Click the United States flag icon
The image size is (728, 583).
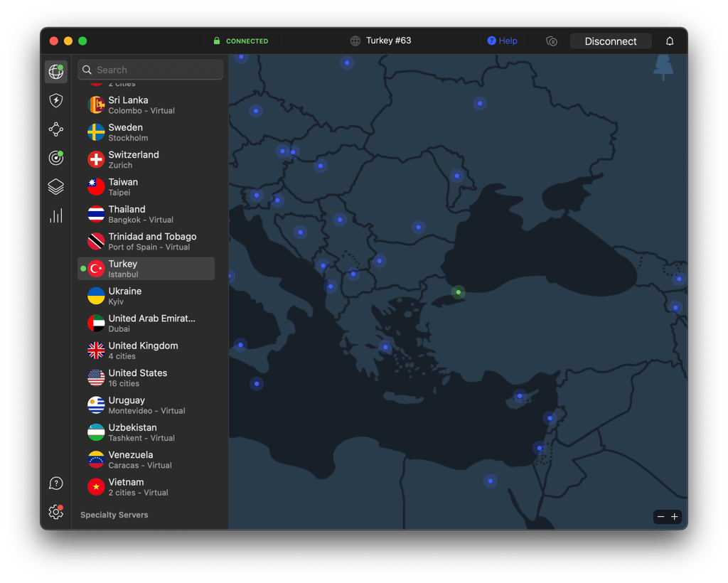coord(96,378)
